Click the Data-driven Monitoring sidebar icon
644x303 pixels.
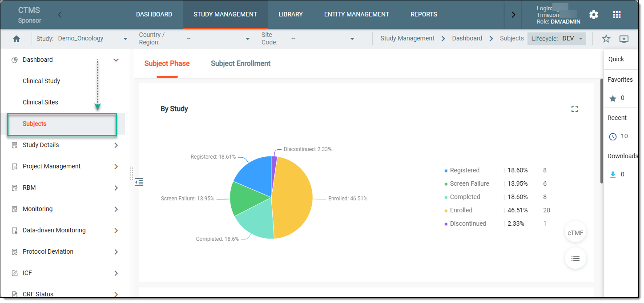[x=15, y=231]
